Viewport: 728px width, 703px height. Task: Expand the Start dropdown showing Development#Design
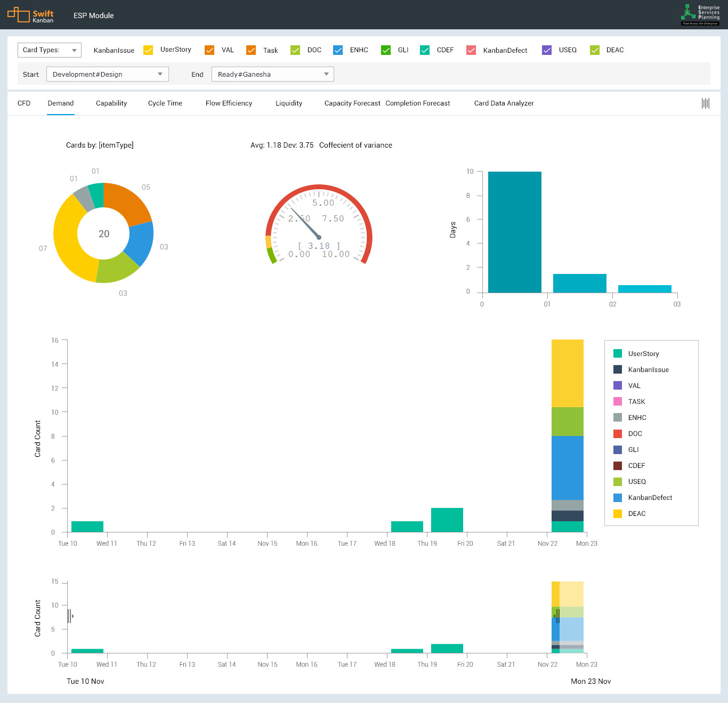108,74
